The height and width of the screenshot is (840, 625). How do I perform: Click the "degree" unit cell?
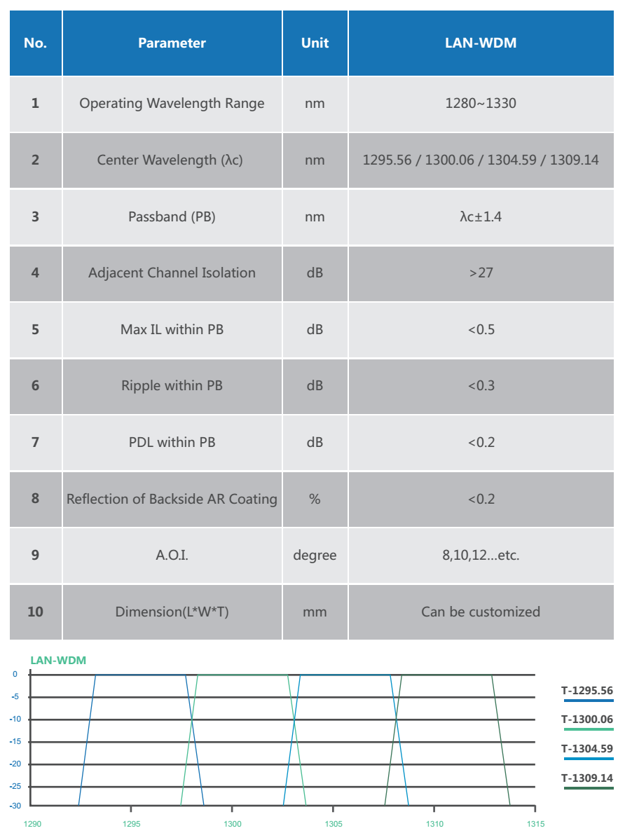pyautogui.click(x=315, y=556)
